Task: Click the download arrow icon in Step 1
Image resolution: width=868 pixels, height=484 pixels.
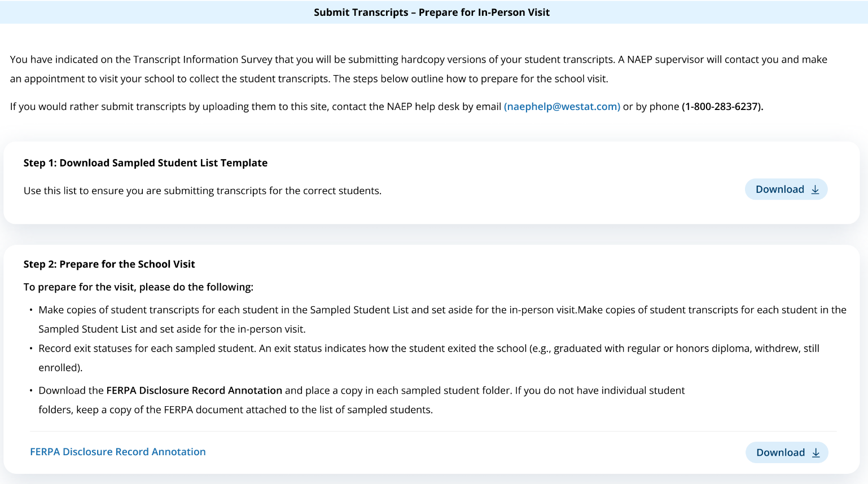Action: [815, 190]
